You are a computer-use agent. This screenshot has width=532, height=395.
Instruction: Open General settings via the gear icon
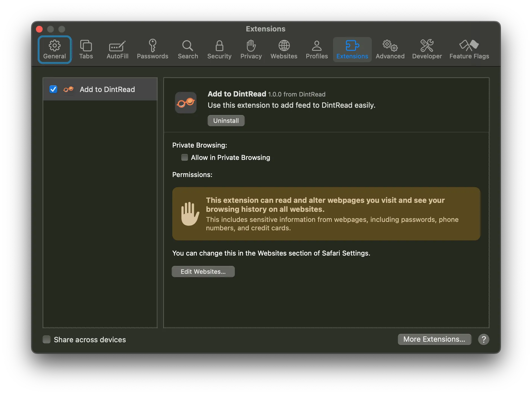(54, 45)
